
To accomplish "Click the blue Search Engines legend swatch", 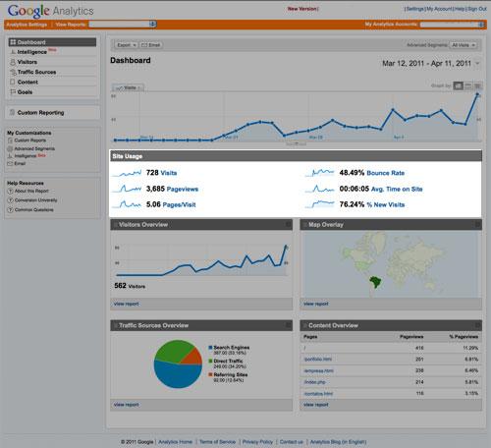I will [x=210, y=348].
